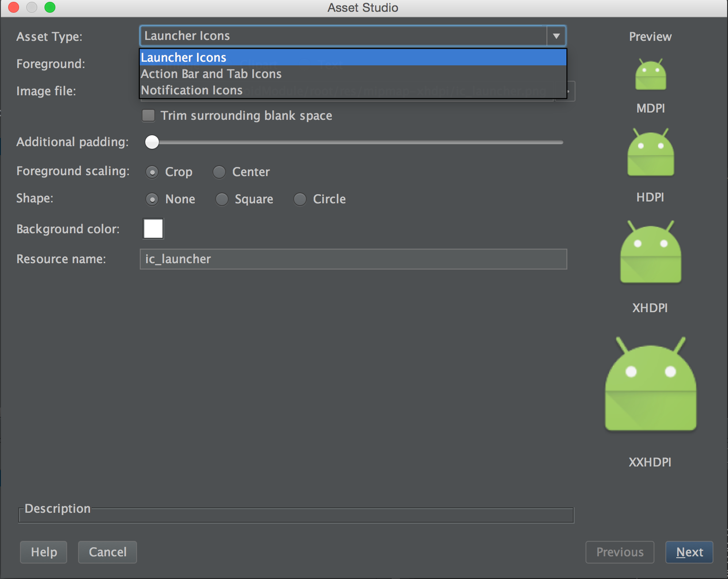This screenshot has height=579, width=728.
Task: Select Center foreground scaling option
Action: tap(219, 172)
